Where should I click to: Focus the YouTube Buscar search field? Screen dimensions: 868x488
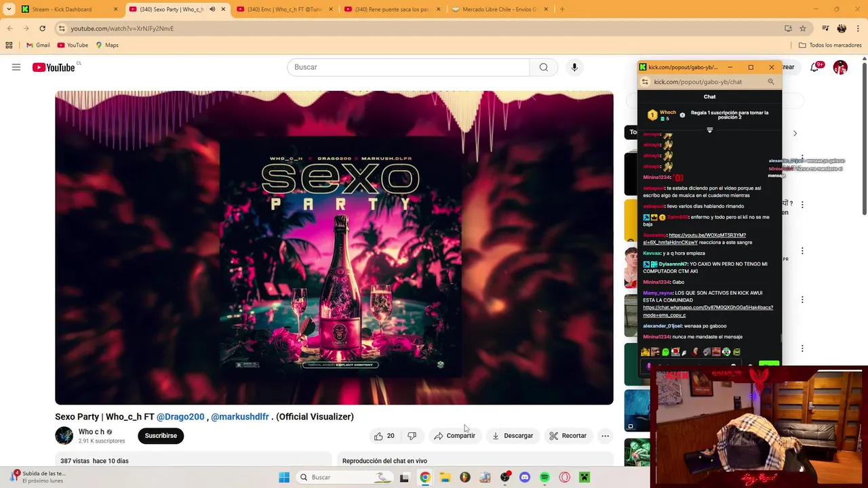pyautogui.click(x=408, y=67)
